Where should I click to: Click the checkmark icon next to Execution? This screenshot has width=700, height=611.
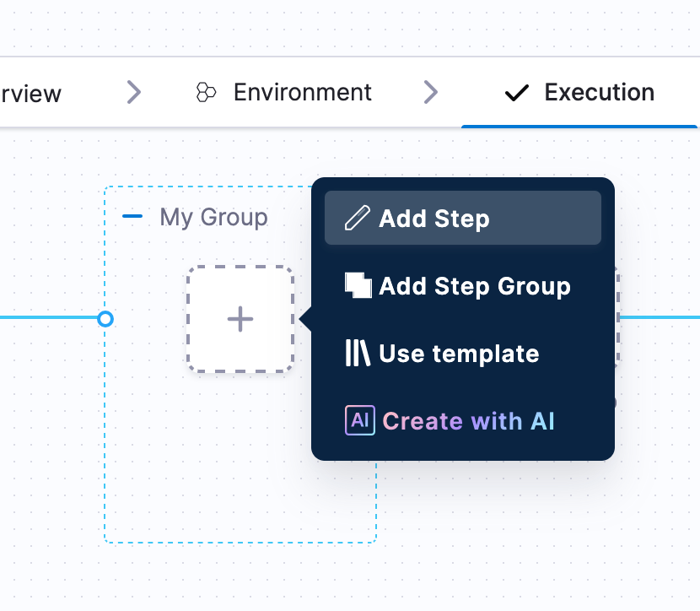click(516, 93)
